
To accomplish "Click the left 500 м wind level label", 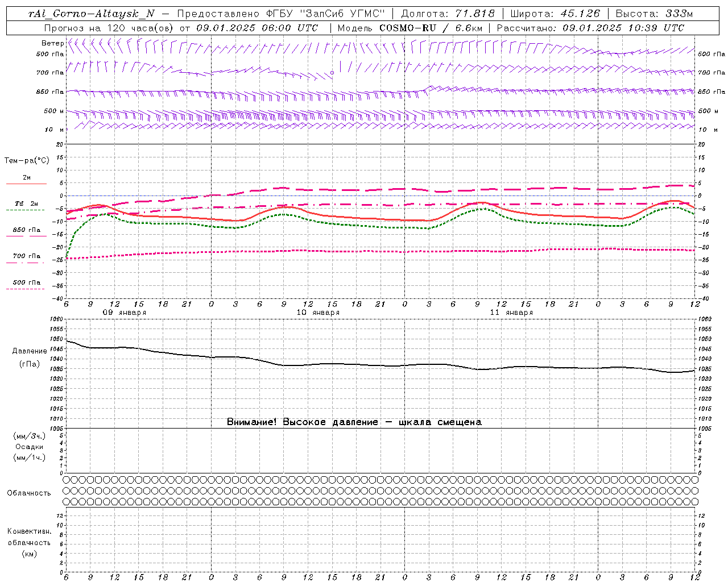I will pos(54,111).
